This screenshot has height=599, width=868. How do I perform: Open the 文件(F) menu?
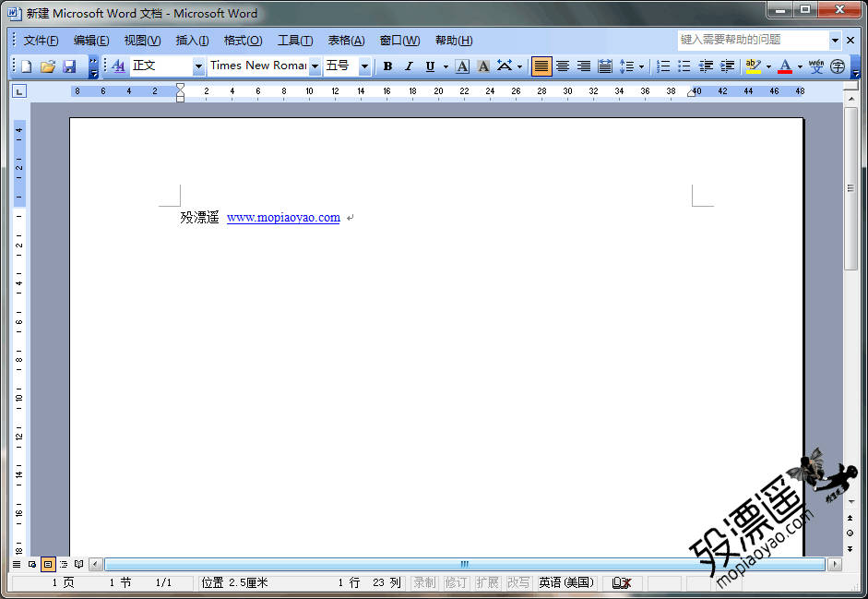(x=41, y=41)
